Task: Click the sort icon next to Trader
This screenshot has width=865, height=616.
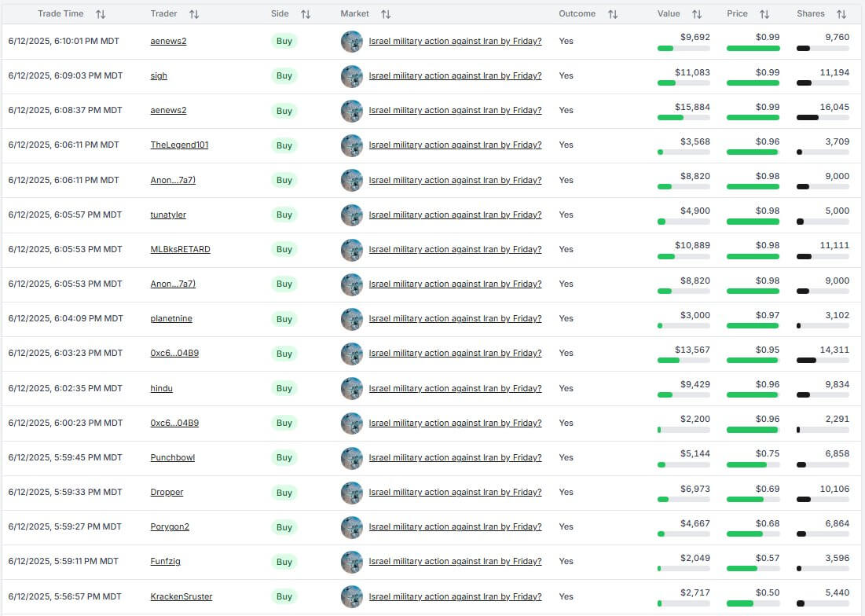Action: tap(193, 13)
